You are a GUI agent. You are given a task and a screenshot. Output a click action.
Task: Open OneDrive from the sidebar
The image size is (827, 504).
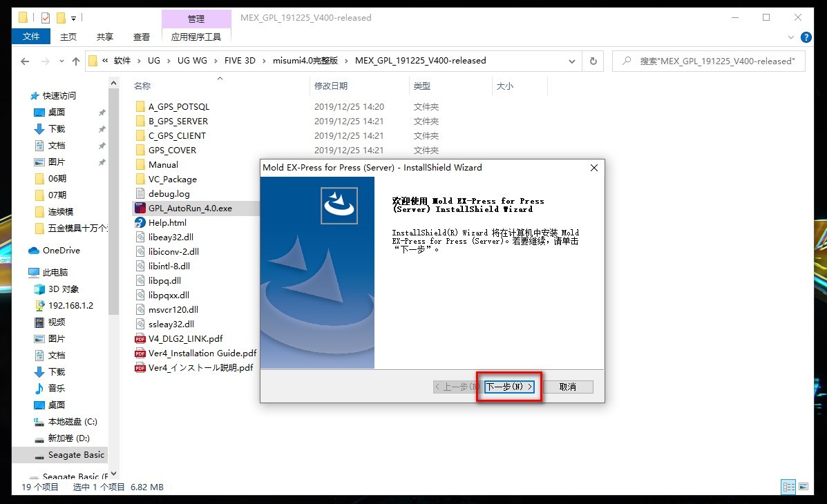(x=59, y=250)
